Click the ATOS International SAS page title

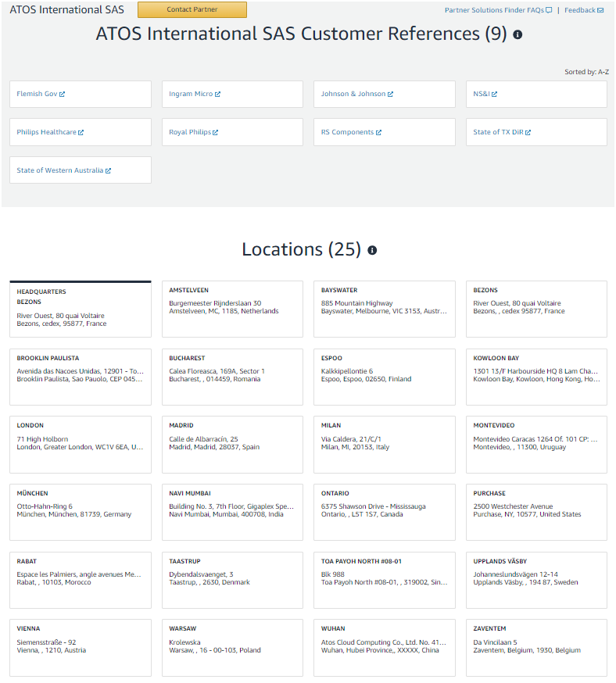coord(66,9)
